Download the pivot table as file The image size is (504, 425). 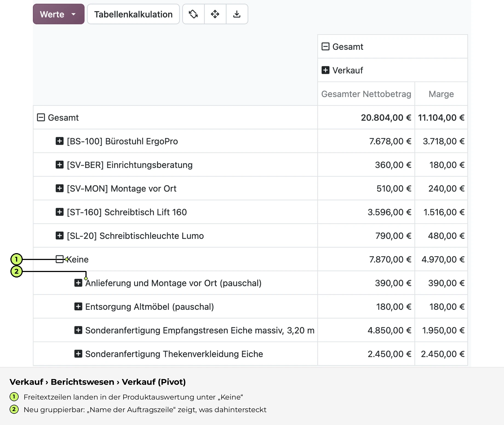coord(237,14)
